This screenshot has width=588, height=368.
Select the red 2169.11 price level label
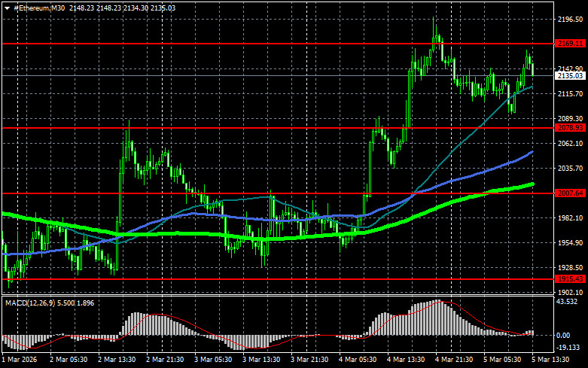click(570, 44)
